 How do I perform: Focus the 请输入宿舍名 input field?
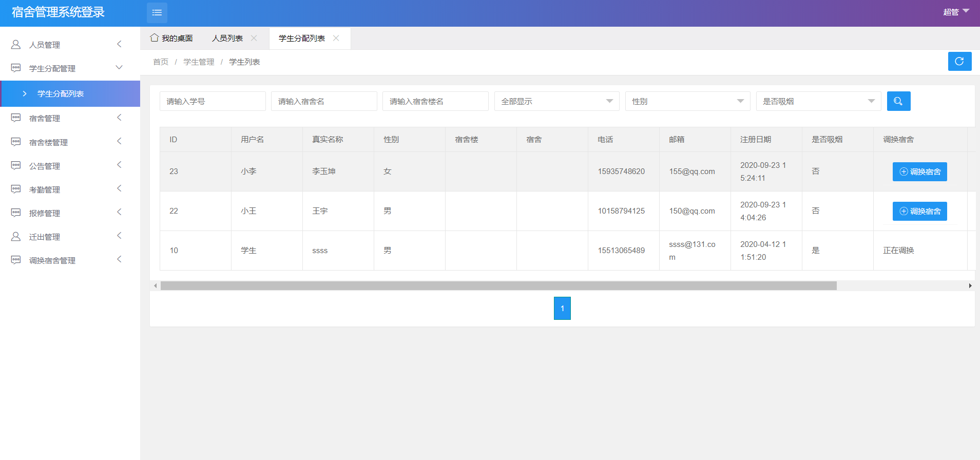[x=324, y=101]
